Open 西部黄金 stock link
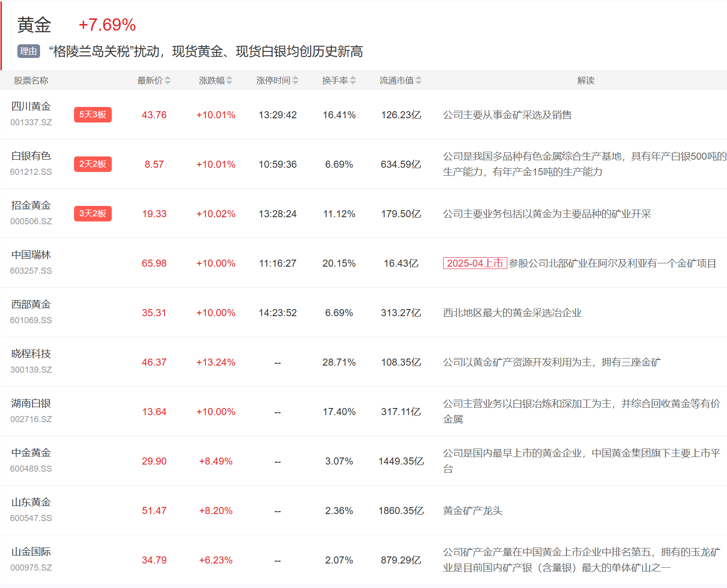This screenshot has width=727, height=588. point(31,304)
